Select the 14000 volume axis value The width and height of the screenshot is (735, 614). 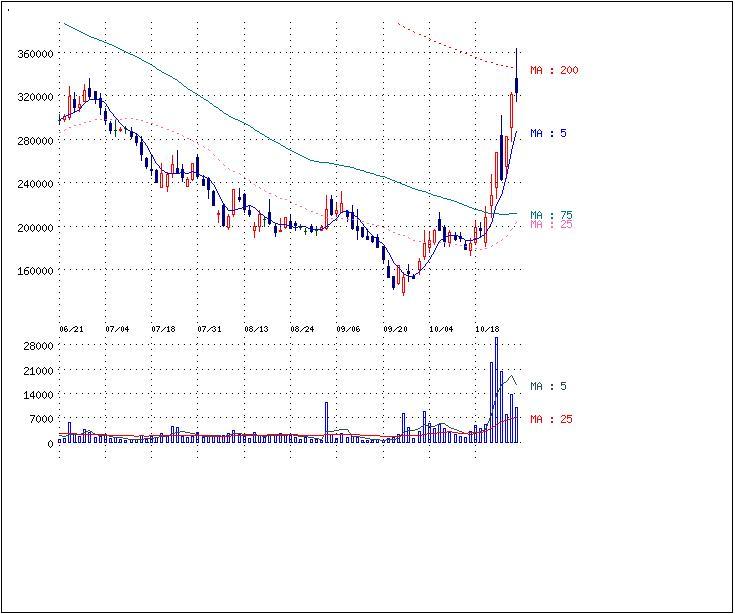click(x=40, y=395)
